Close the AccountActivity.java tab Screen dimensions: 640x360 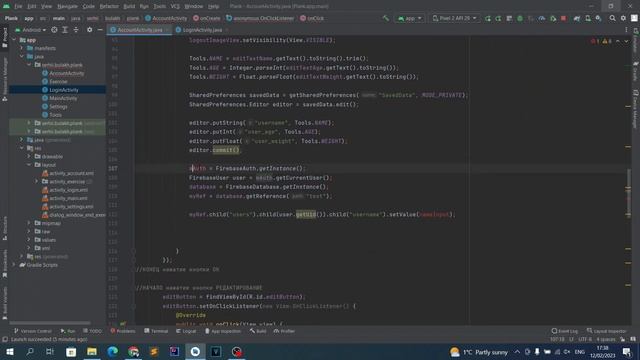167,30
